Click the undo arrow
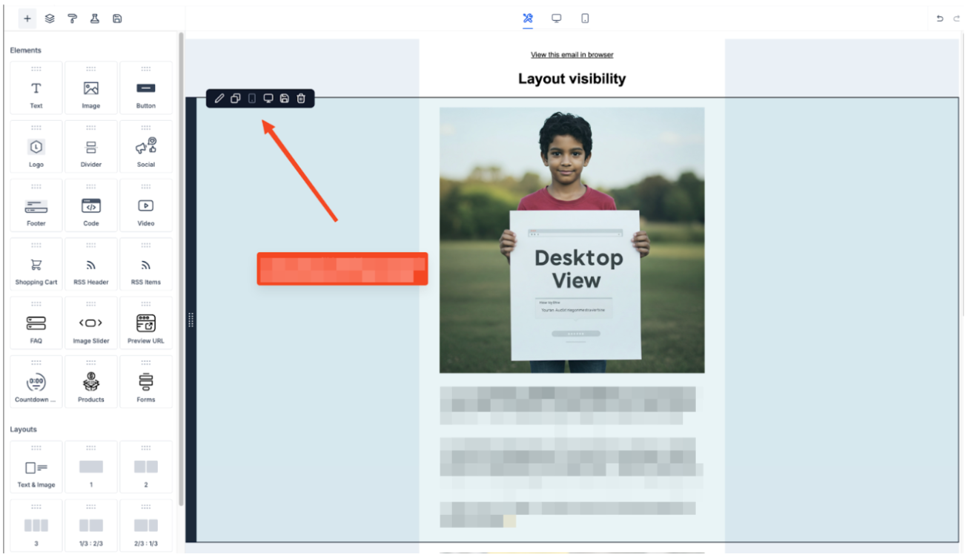This screenshot has height=560, width=980. pyautogui.click(x=940, y=19)
